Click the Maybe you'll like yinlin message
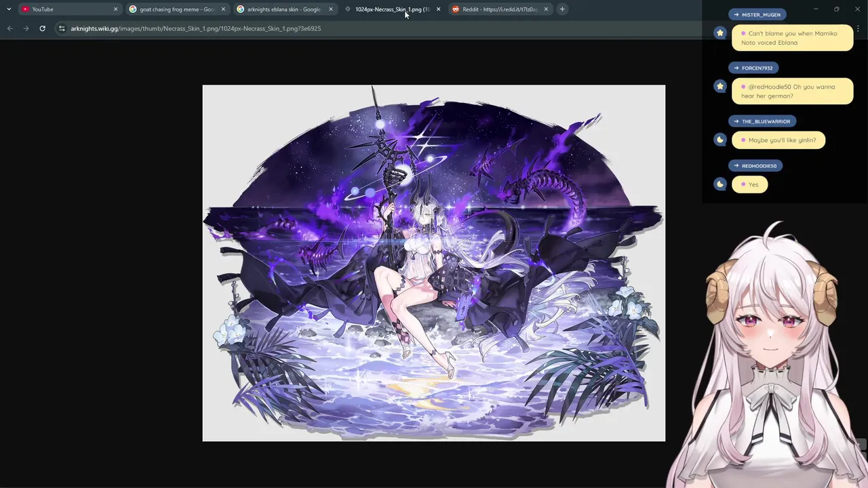 (778, 140)
